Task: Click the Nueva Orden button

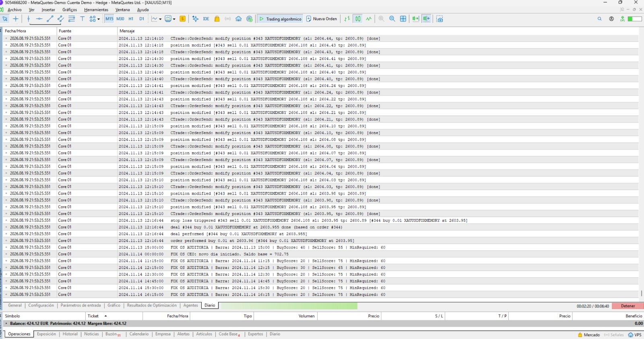Action: (x=321, y=19)
